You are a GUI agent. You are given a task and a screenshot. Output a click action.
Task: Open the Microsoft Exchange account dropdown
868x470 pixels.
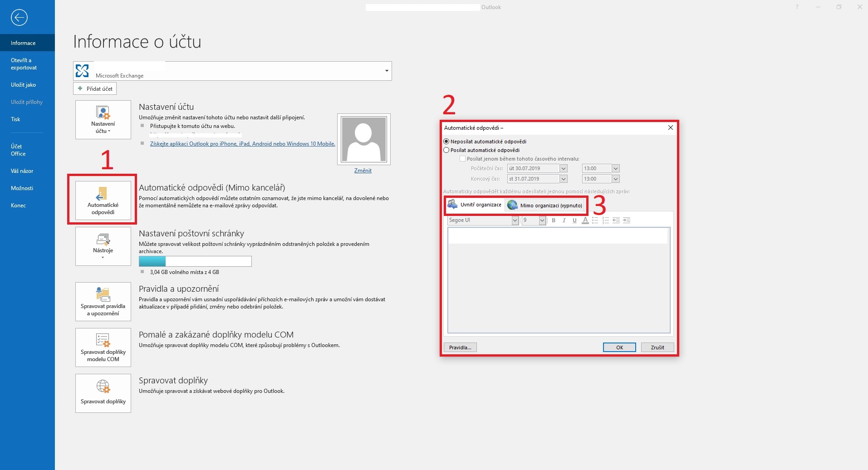[x=387, y=71]
